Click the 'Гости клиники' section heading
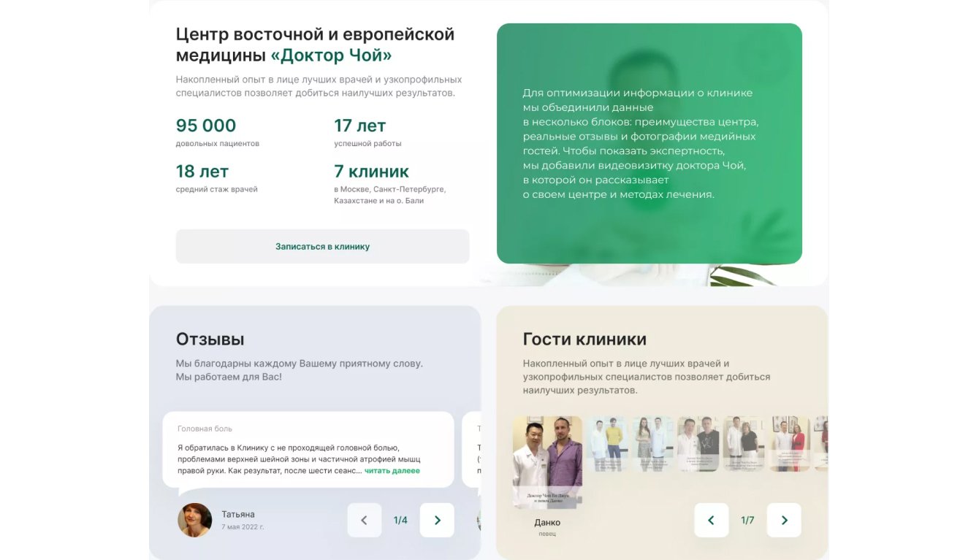 [584, 339]
